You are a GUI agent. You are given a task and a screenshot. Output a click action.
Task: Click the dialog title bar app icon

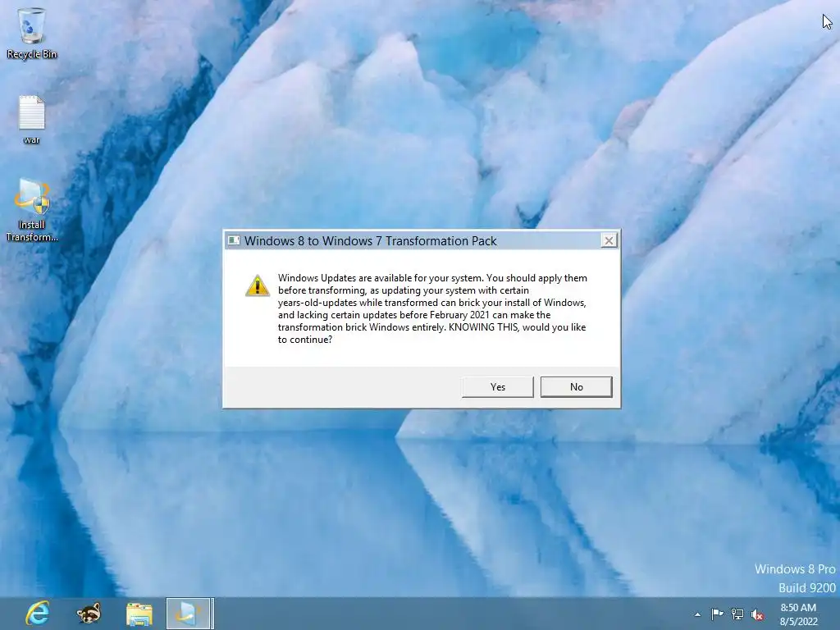(x=234, y=240)
